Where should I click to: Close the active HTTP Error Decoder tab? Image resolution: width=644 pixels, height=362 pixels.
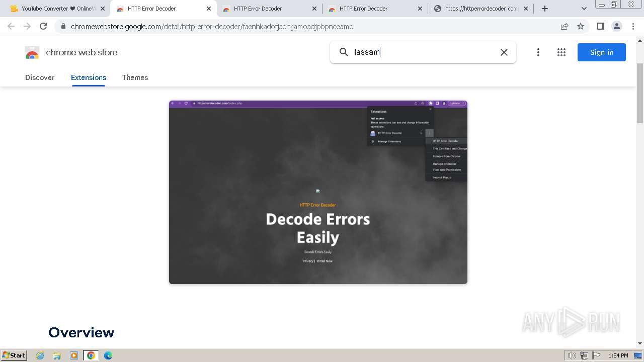209,9
